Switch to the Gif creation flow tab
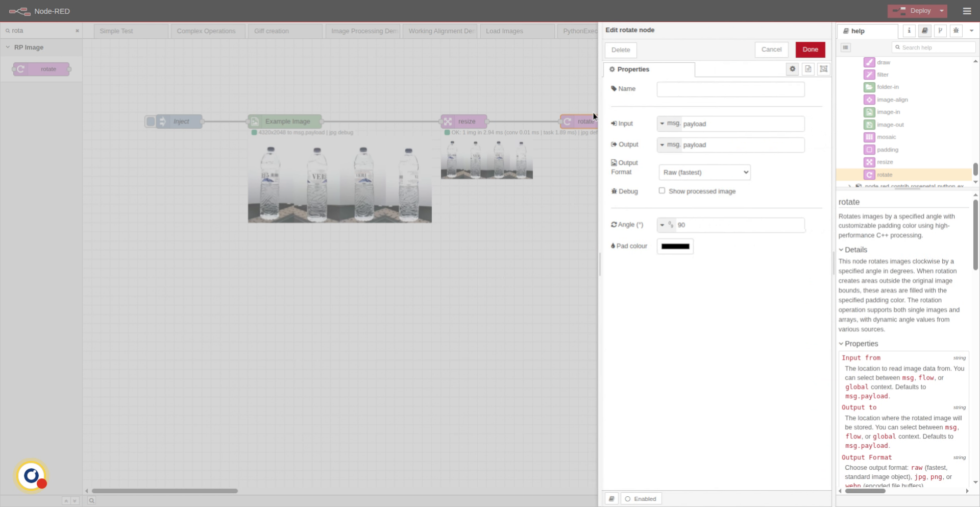 click(272, 31)
